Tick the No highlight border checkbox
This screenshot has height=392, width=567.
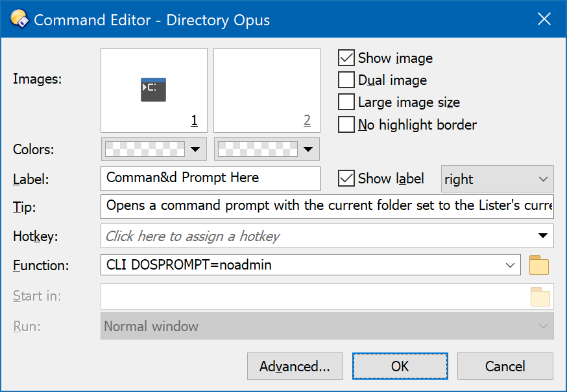pos(346,124)
